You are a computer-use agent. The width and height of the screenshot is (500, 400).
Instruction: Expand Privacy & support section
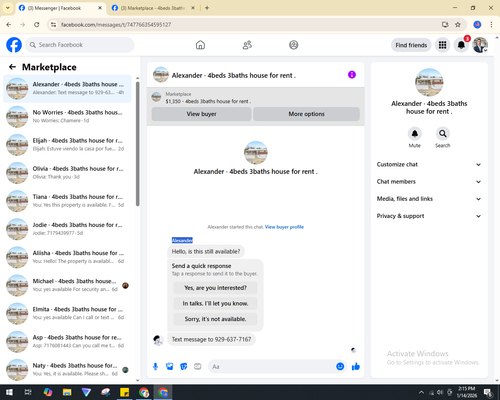click(x=429, y=216)
